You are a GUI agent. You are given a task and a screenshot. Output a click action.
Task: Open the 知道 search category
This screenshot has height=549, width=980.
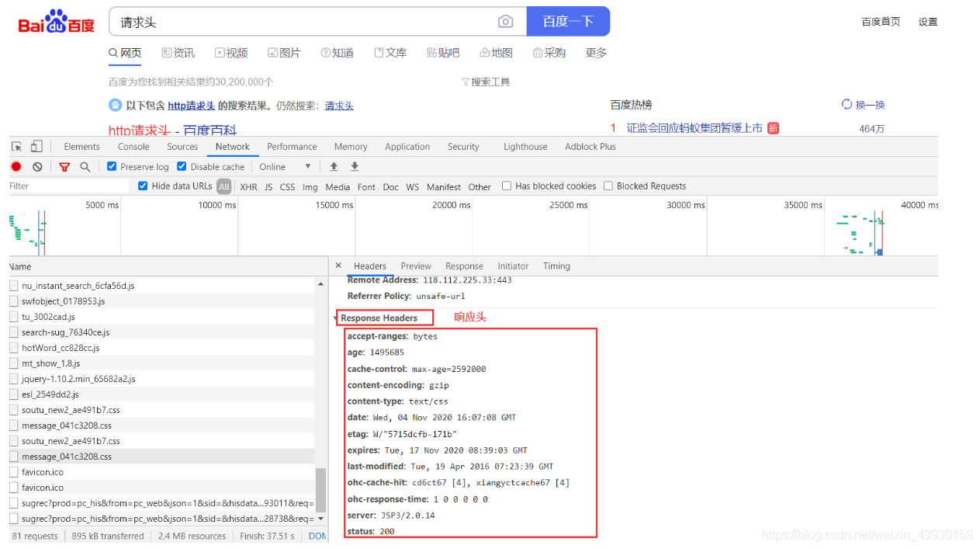[x=337, y=53]
